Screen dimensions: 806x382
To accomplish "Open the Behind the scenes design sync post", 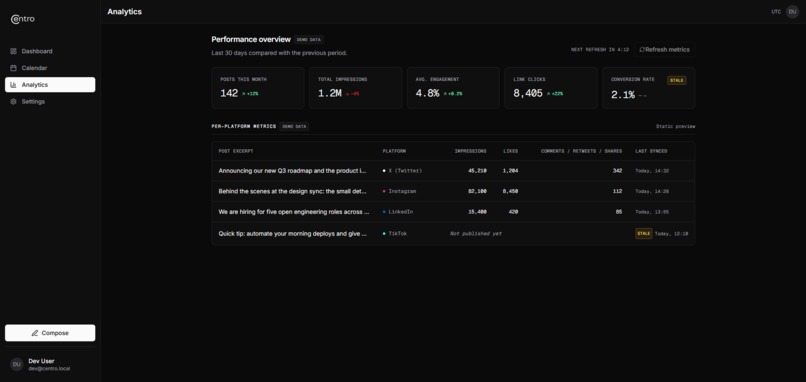I will pyautogui.click(x=453, y=191).
